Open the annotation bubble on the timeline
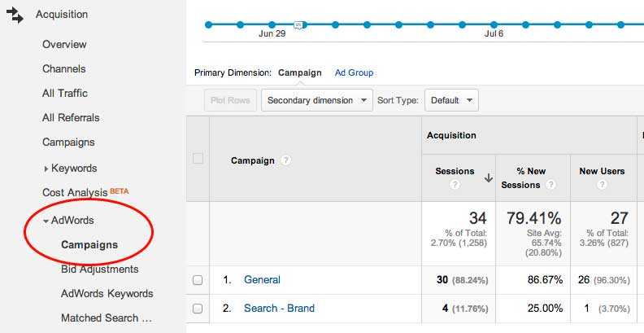Image resolution: width=644 pixels, height=333 pixels. pos(298,26)
